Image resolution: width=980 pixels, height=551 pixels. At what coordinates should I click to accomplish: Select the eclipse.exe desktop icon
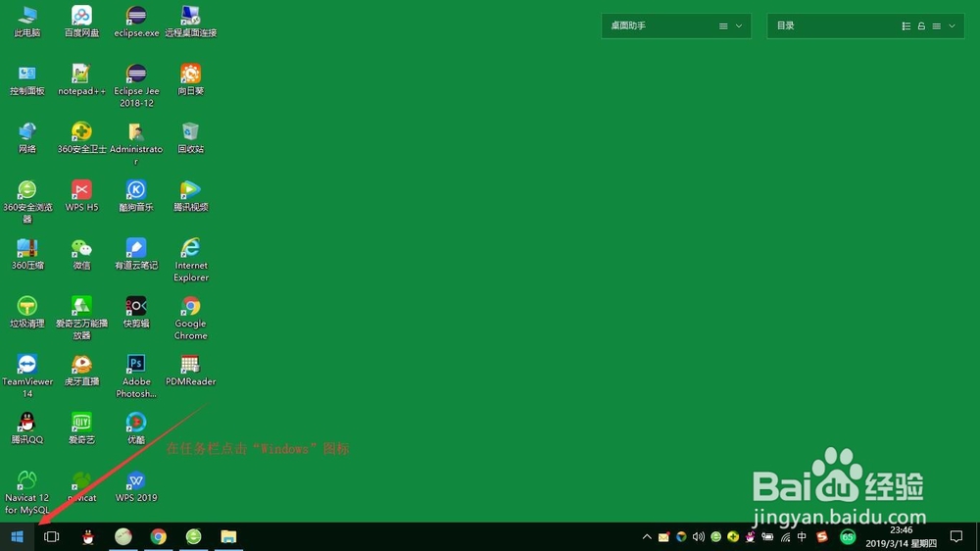click(x=136, y=22)
